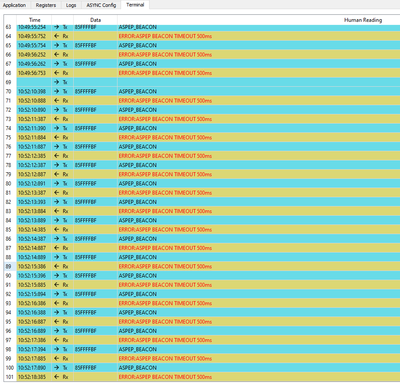The image size is (400, 384).
Task: Click the Tx arrow icon in row 65
Action: (x=57, y=45)
